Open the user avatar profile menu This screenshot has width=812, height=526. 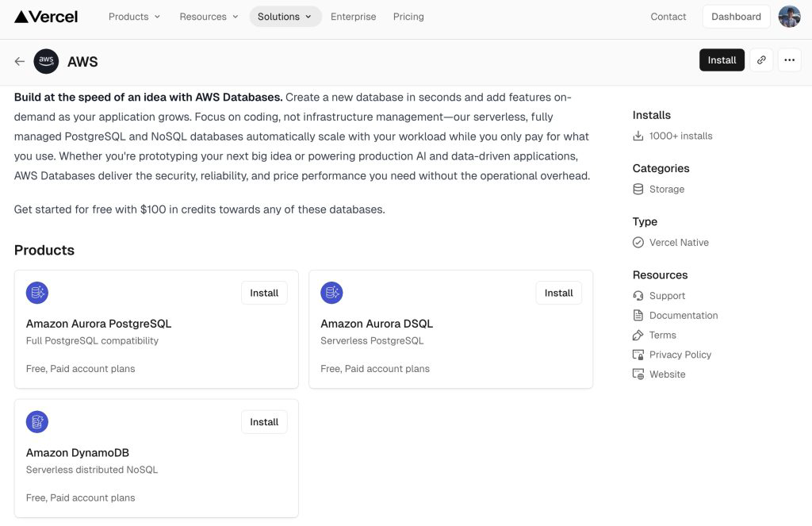(x=789, y=17)
